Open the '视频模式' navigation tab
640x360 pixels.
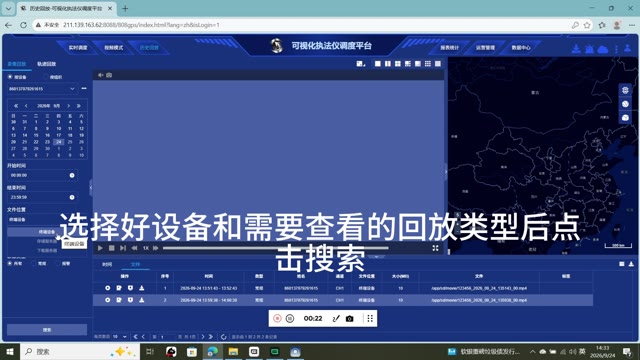tap(113, 48)
